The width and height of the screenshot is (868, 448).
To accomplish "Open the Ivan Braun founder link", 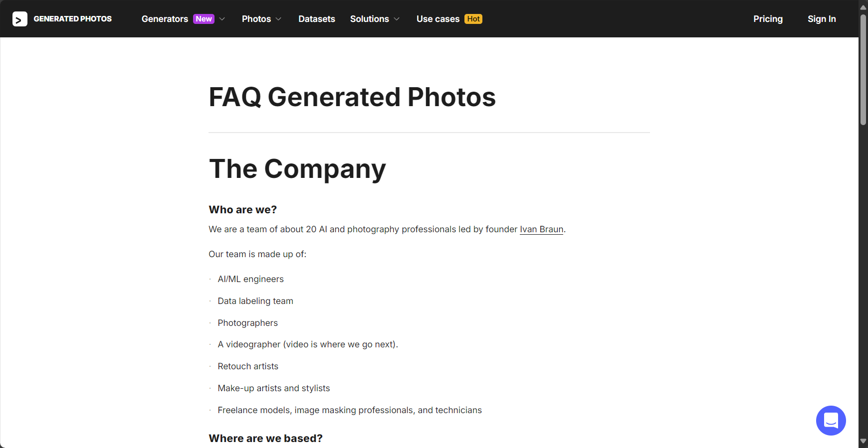I will click(x=541, y=229).
